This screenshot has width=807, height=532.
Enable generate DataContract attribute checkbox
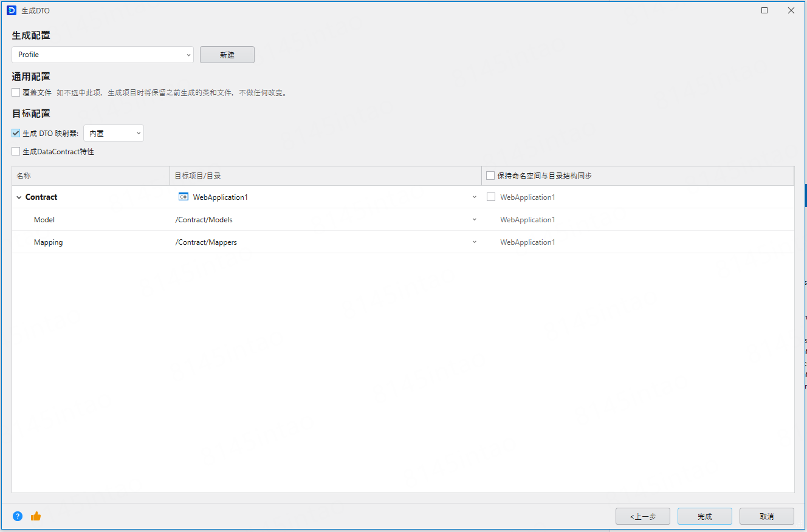(x=16, y=151)
